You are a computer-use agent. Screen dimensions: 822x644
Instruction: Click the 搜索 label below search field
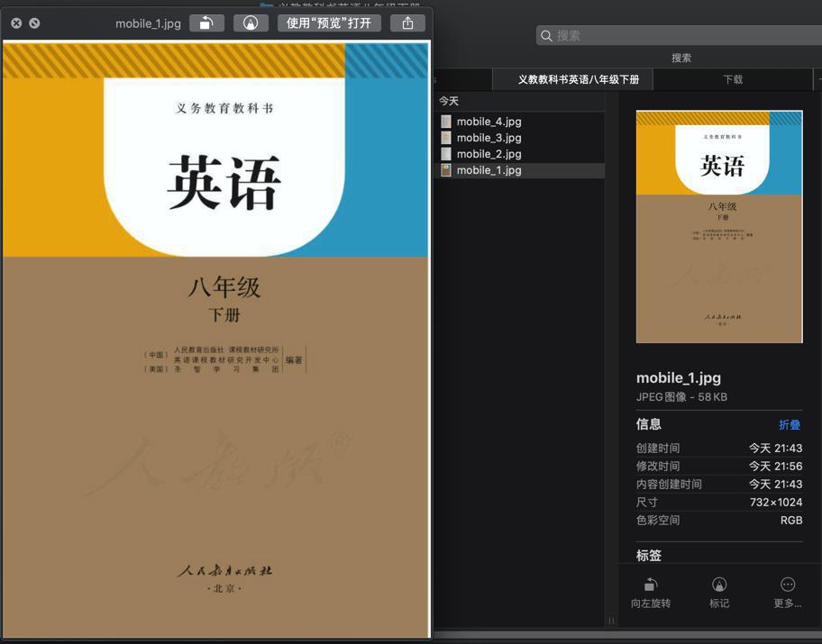(681, 59)
